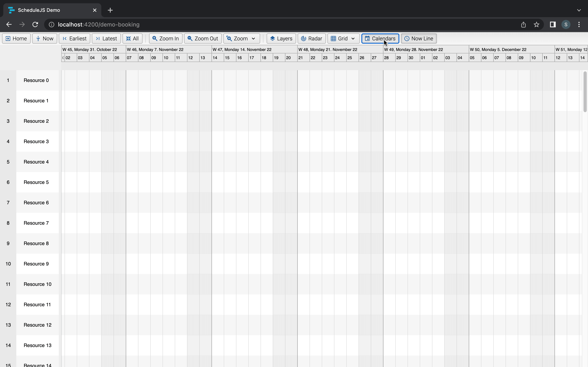588x367 pixels.
Task: Toggle the Grid overlay
Action: (333, 38)
